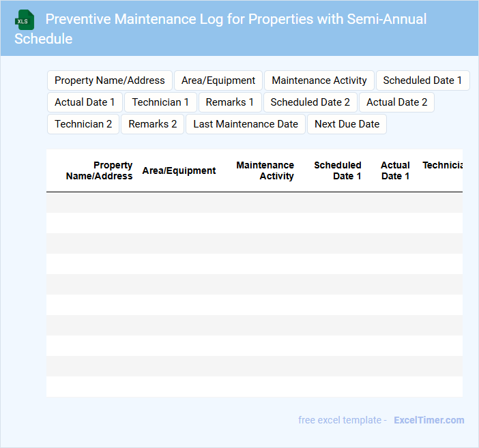Click the Maintenance Activity tag
The image size is (479, 448).
(x=319, y=80)
